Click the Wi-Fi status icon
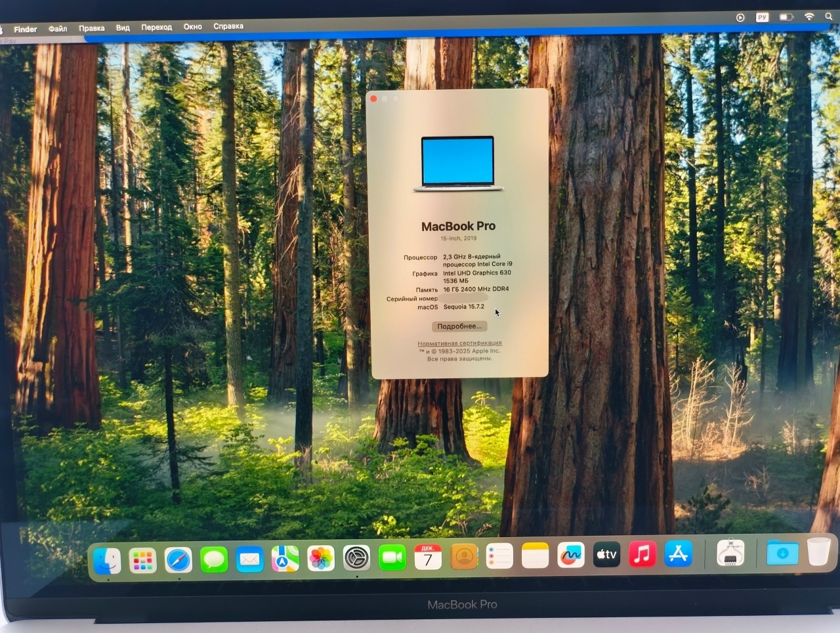 coord(809,17)
